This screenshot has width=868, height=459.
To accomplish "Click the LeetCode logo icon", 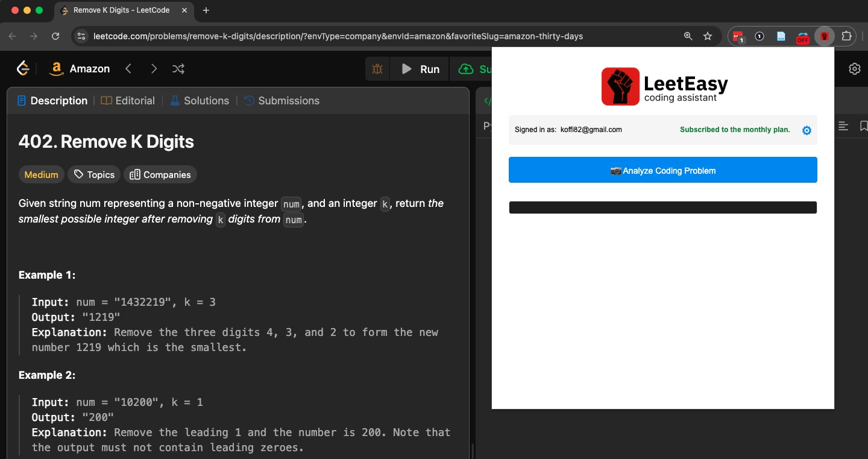I will [23, 69].
